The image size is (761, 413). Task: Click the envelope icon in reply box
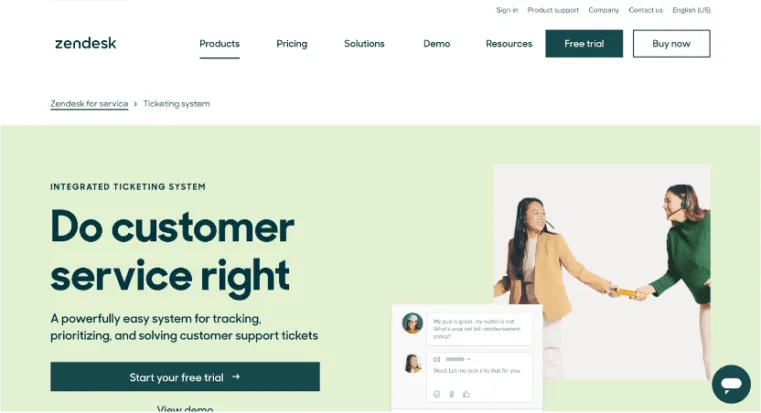(436, 359)
